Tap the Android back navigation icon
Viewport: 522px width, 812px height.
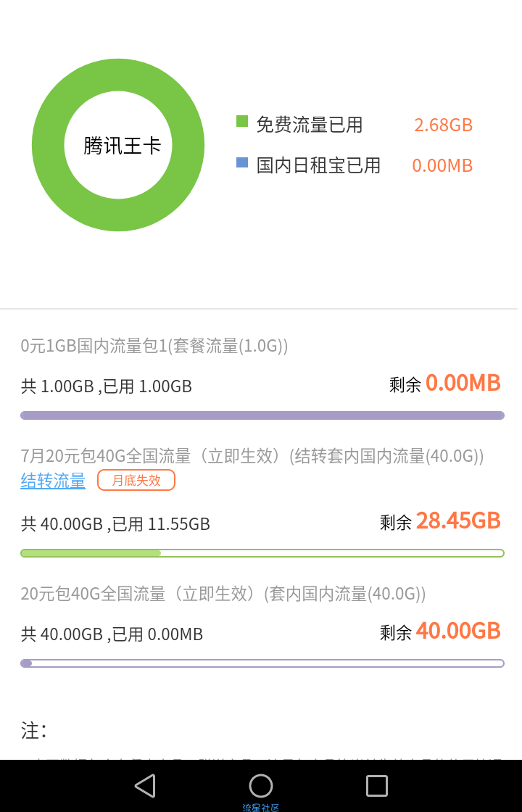click(145, 786)
